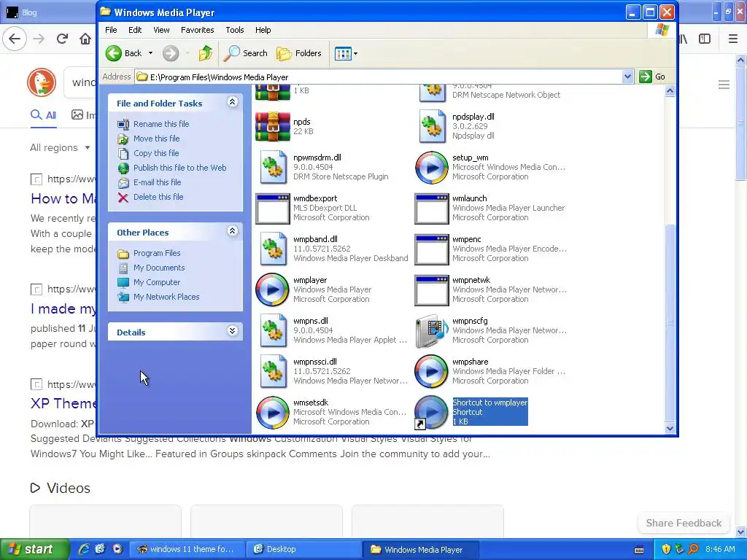
Task: Click the browser reload icon
Action: point(62,39)
